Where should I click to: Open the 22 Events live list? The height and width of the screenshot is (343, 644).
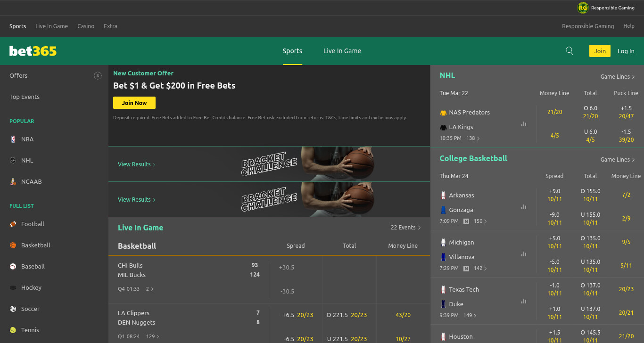coord(405,228)
